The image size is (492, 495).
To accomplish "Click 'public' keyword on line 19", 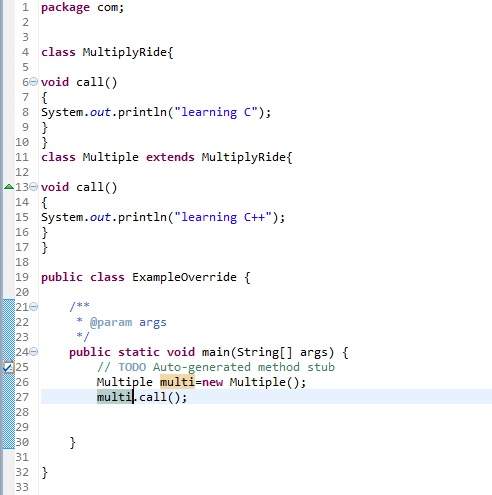I will 62,278.
